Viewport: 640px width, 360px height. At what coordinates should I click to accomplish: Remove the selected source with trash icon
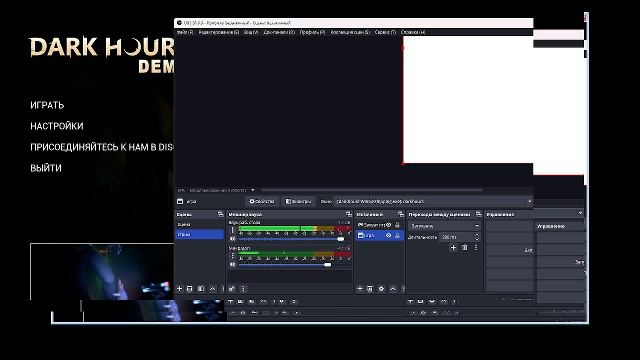click(x=370, y=289)
